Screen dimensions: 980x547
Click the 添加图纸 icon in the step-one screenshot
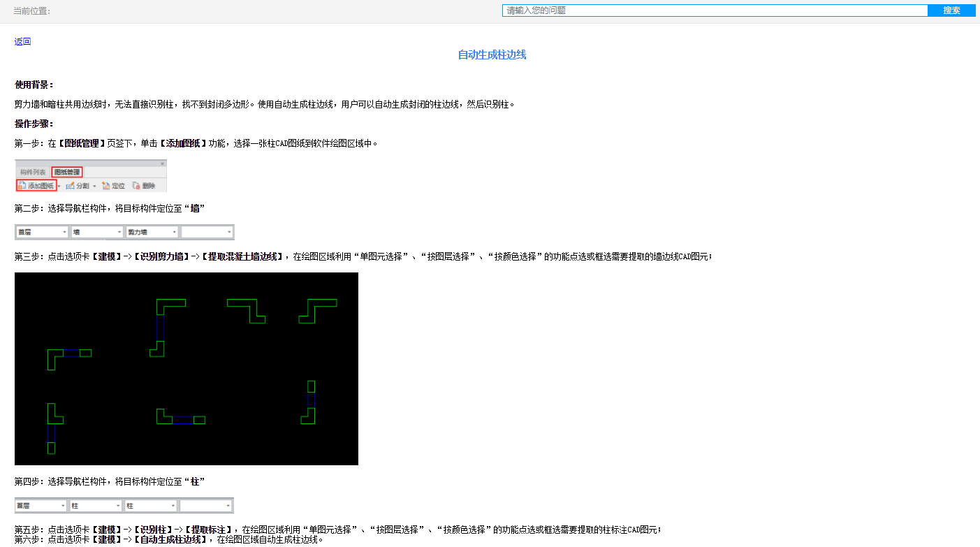pos(22,186)
